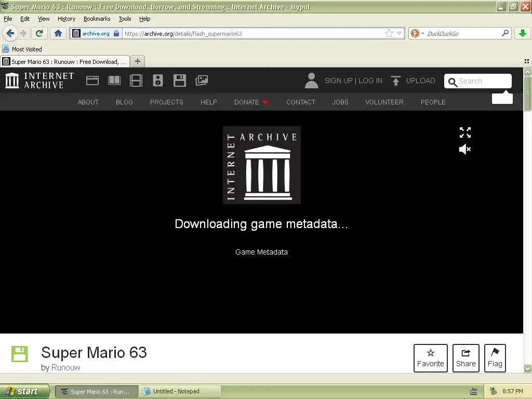Click the padlock security icon in address bar
The width and height of the screenshot is (532, 399).
pyautogui.click(x=116, y=33)
